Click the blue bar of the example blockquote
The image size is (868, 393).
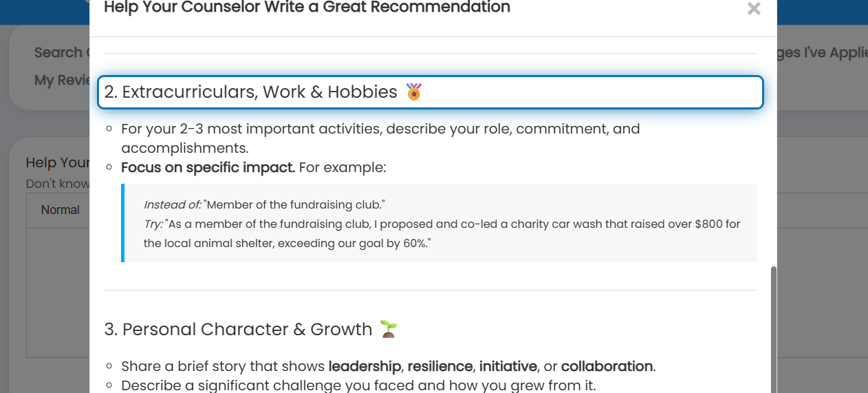click(x=122, y=223)
